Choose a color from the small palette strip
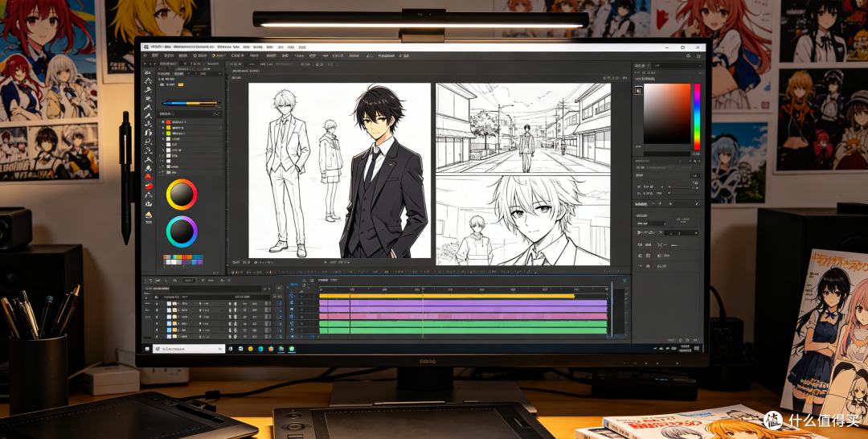 pyautogui.click(x=183, y=260)
